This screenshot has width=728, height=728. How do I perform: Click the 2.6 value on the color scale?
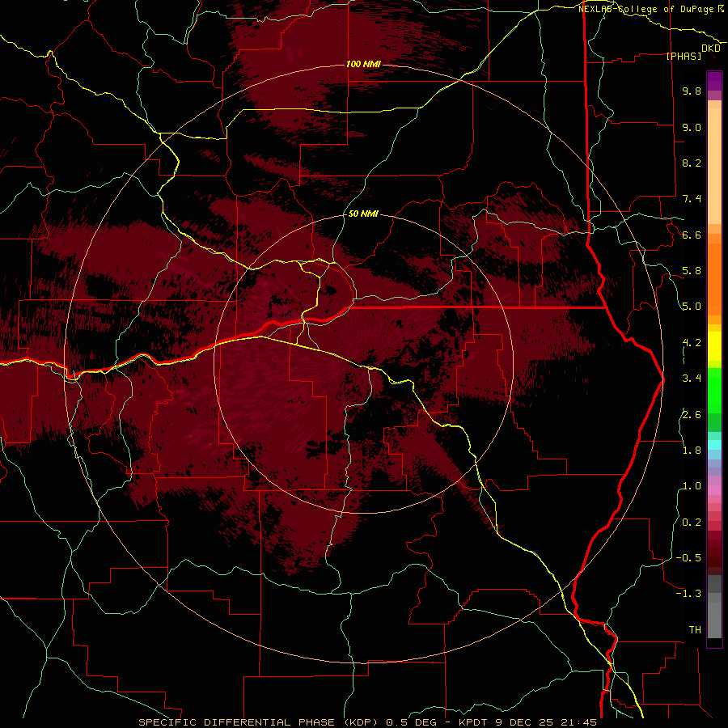[692, 414]
